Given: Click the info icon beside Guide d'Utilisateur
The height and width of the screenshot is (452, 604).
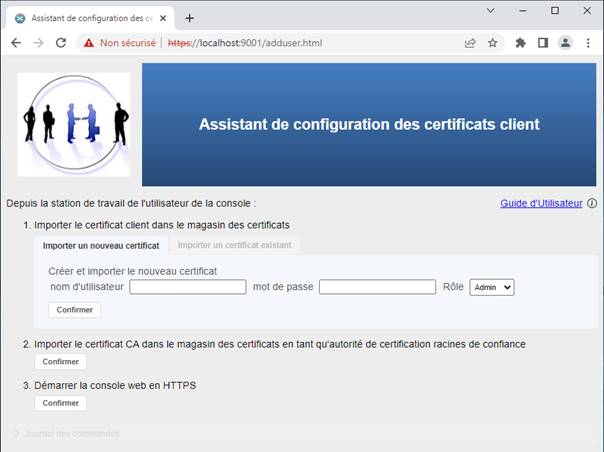Looking at the screenshot, I should coord(591,203).
